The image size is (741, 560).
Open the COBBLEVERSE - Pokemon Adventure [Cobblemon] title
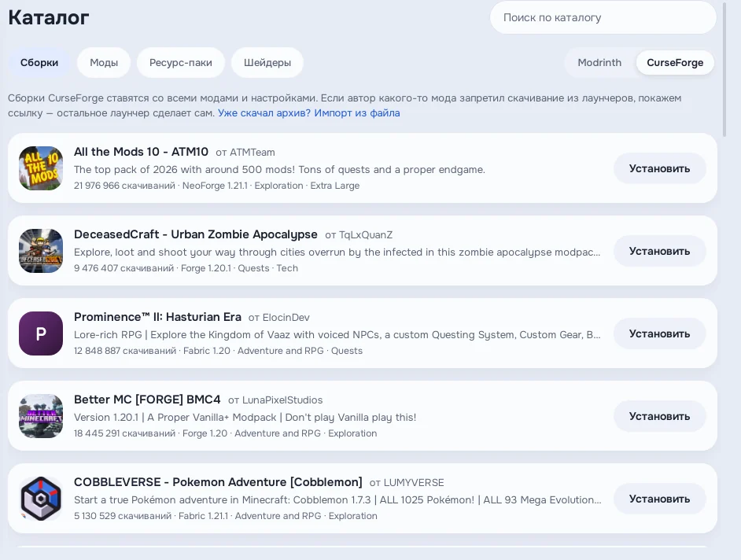click(218, 482)
